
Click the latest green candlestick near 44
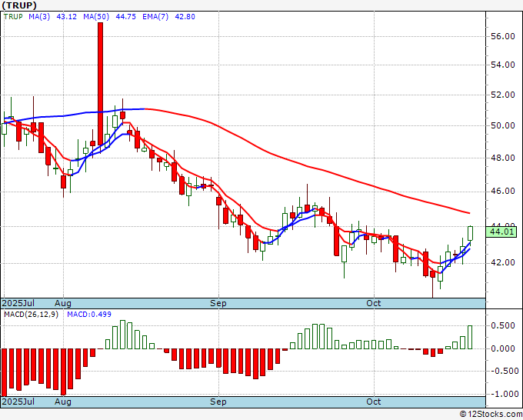(x=470, y=233)
